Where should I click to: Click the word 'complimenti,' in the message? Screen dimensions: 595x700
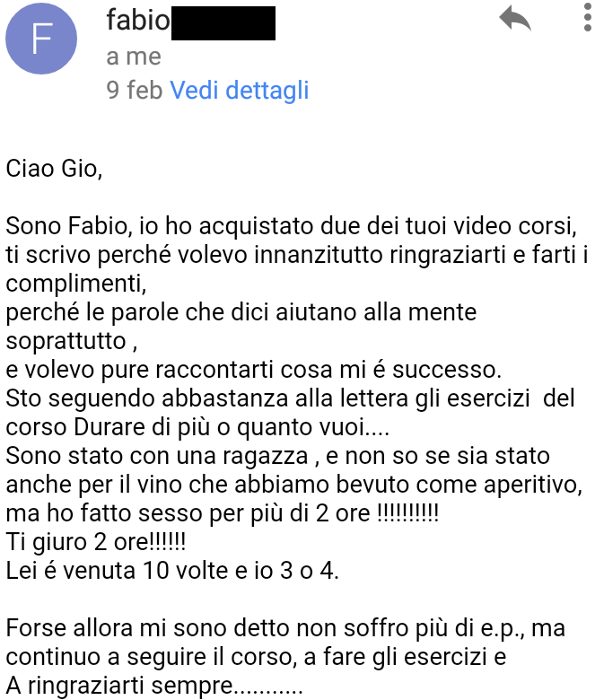tap(76, 284)
